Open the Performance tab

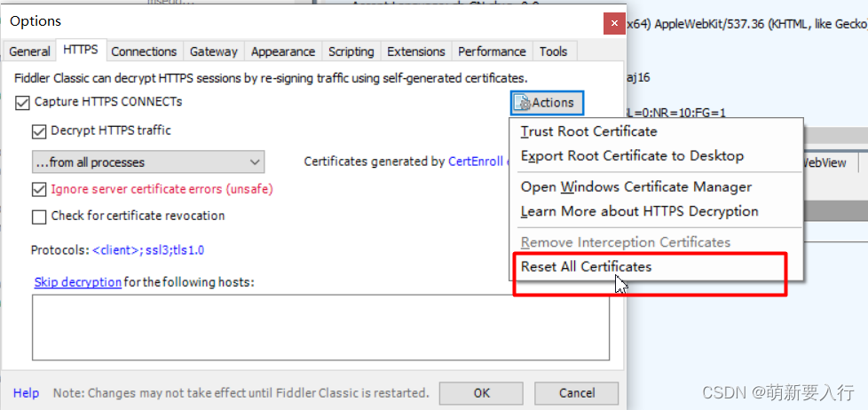pos(491,51)
